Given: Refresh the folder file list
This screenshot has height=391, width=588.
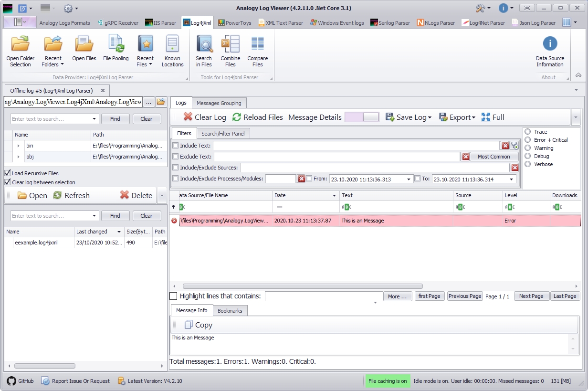Looking at the screenshot, I should coord(71,195).
